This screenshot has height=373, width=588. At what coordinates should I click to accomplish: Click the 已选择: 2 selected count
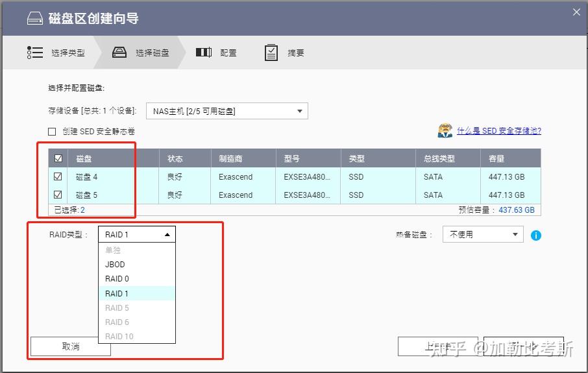pyautogui.click(x=69, y=210)
